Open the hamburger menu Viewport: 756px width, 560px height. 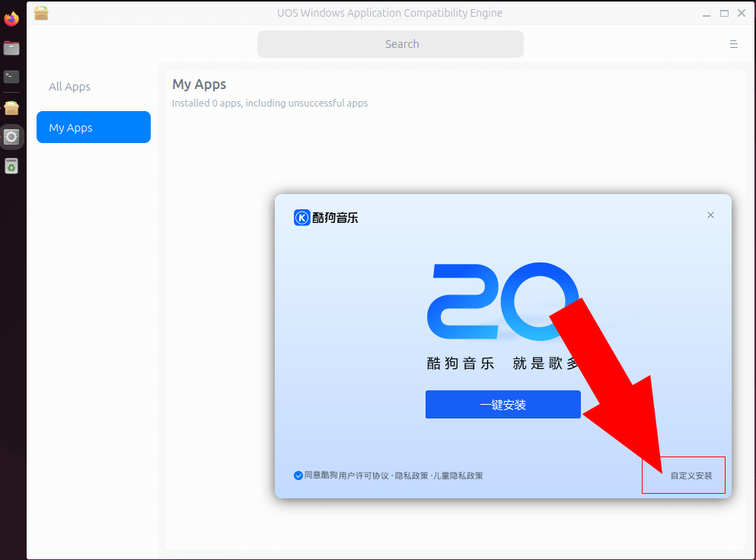click(x=733, y=44)
